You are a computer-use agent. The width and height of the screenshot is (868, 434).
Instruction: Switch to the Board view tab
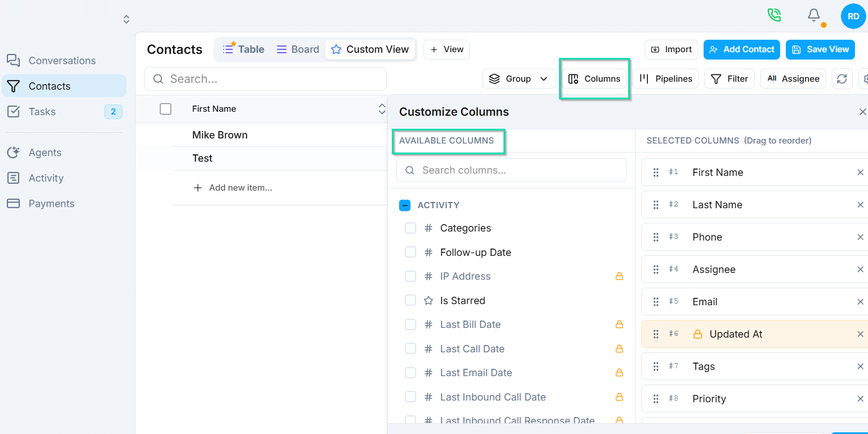coord(298,49)
